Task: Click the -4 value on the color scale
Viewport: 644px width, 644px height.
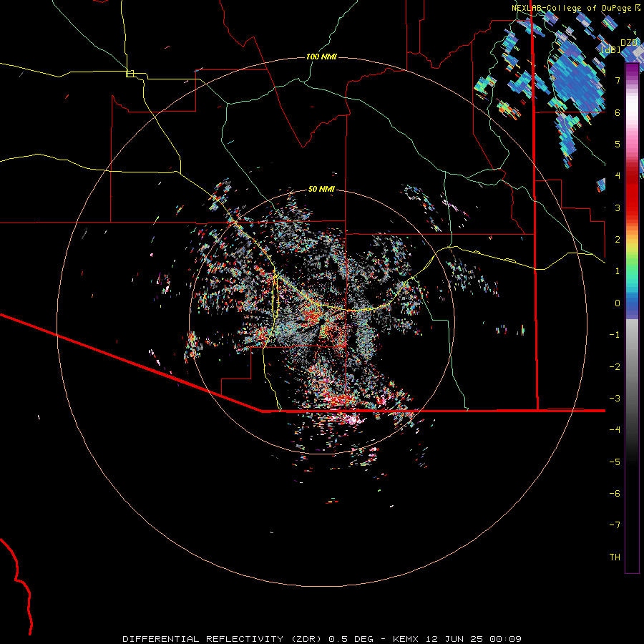Action: click(x=615, y=430)
